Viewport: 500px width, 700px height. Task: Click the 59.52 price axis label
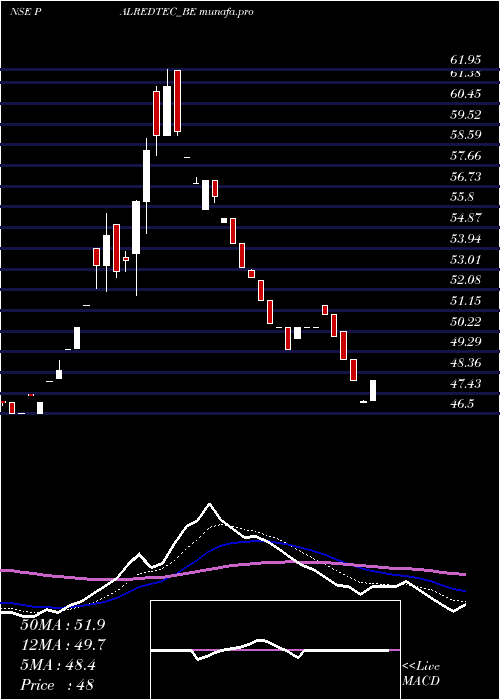click(465, 115)
